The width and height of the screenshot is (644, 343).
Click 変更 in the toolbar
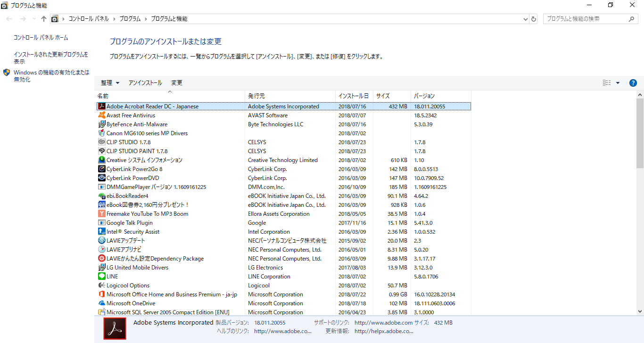pyautogui.click(x=177, y=83)
